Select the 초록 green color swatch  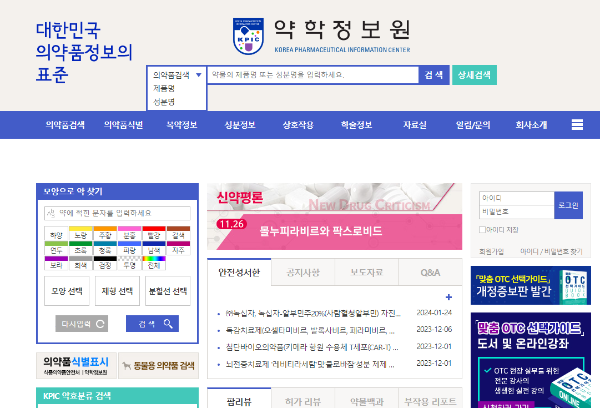point(81,248)
